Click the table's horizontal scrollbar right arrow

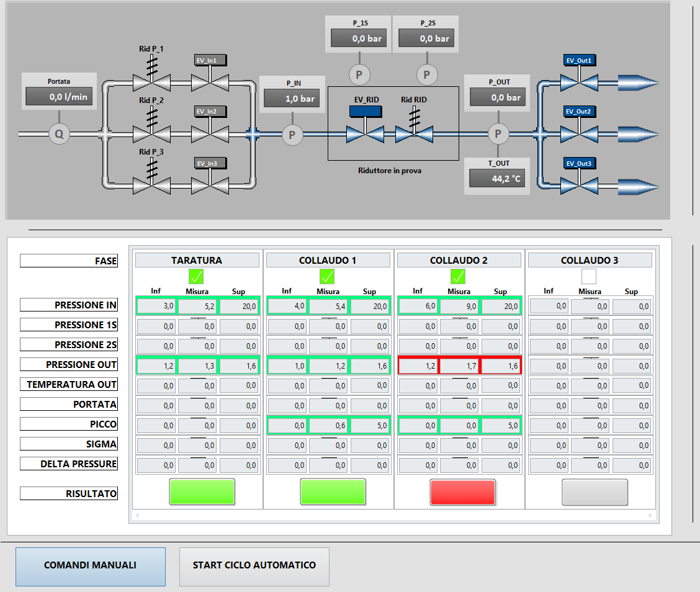point(650,515)
